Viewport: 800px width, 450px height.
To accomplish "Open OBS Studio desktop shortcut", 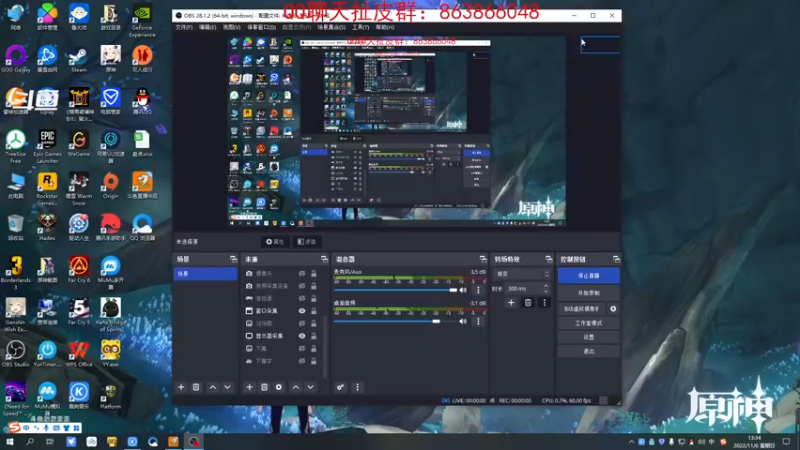I will (x=15, y=354).
